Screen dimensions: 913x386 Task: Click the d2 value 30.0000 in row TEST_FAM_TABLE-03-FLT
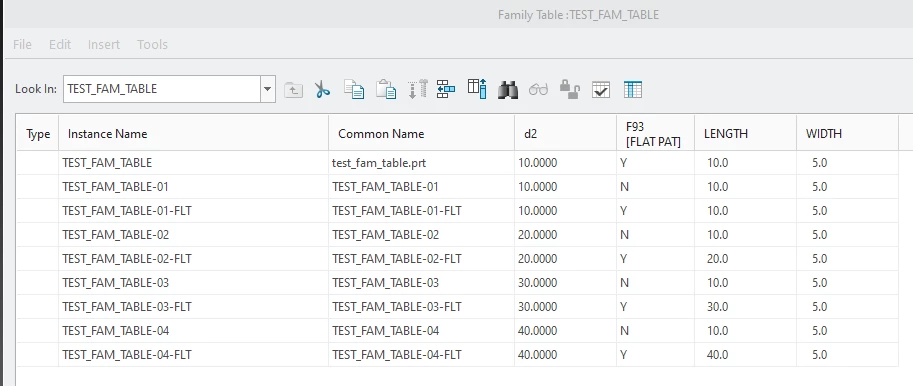[565, 307]
